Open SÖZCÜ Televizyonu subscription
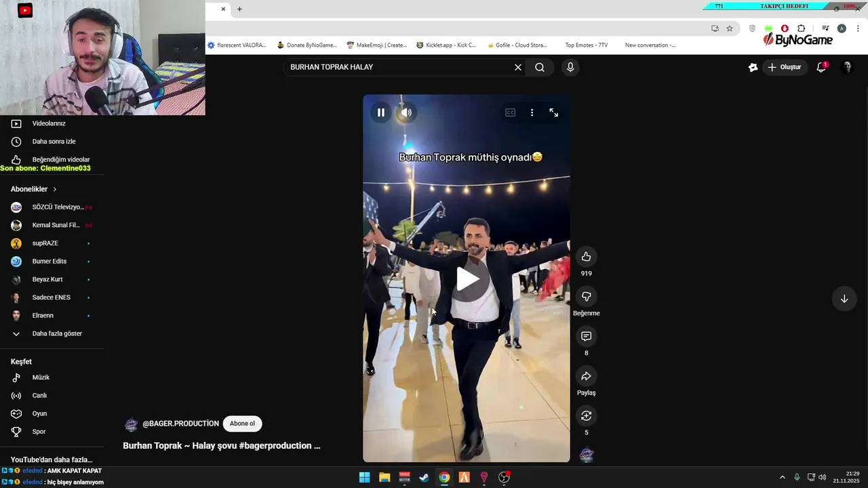This screenshot has height=488, width=868. click(52, 207)
